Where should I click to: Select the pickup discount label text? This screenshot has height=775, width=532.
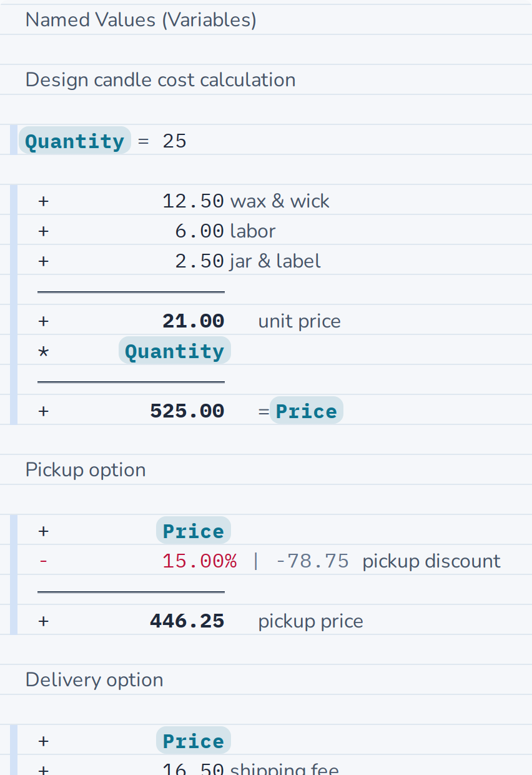431,561
